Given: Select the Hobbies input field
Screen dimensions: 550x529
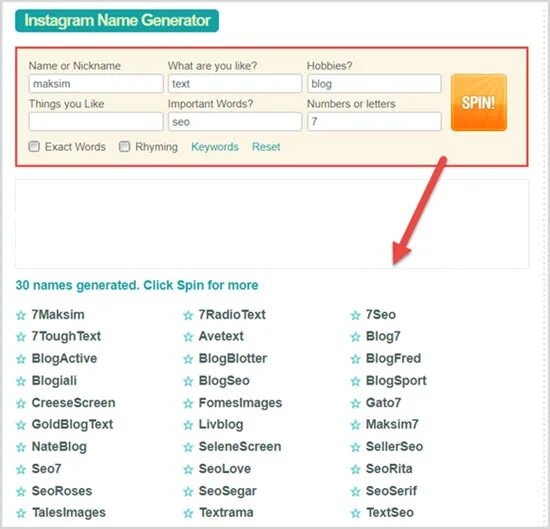Looking at the screenshot, I should click(374, 83).
